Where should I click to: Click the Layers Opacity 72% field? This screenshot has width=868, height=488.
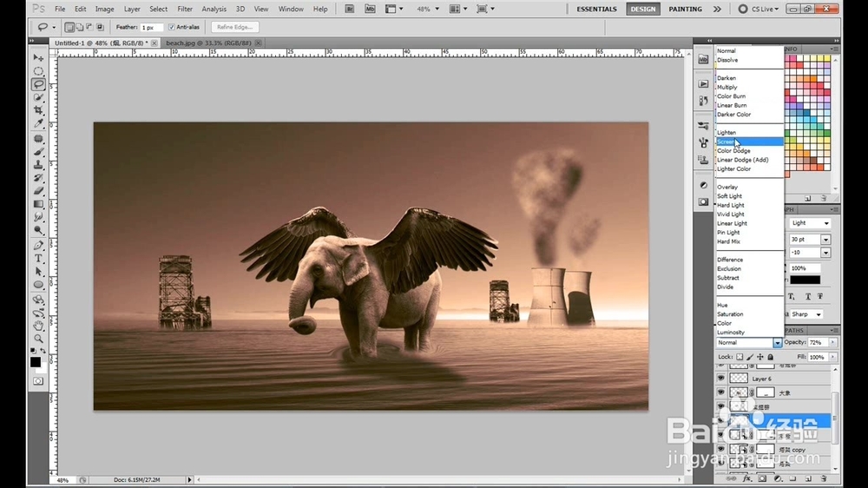click(x=817, y=342)
